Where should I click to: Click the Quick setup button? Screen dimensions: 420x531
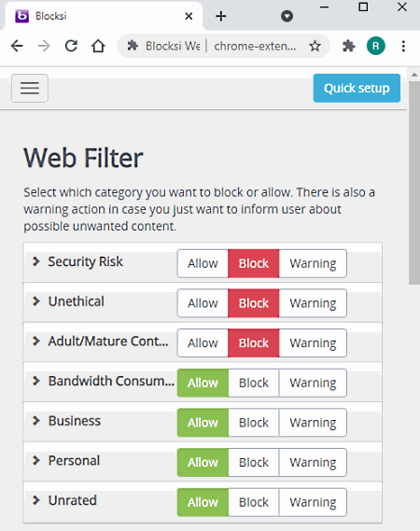pyautogui.click(x=357, y=88)
